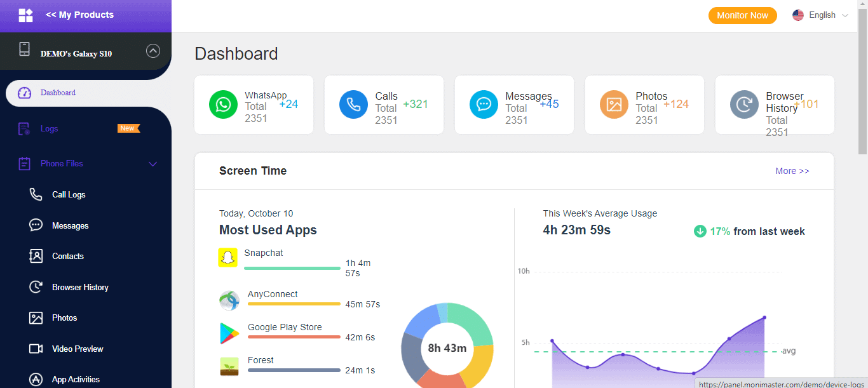Collapse the Phone Files section
868x388 pixels.
153,164
